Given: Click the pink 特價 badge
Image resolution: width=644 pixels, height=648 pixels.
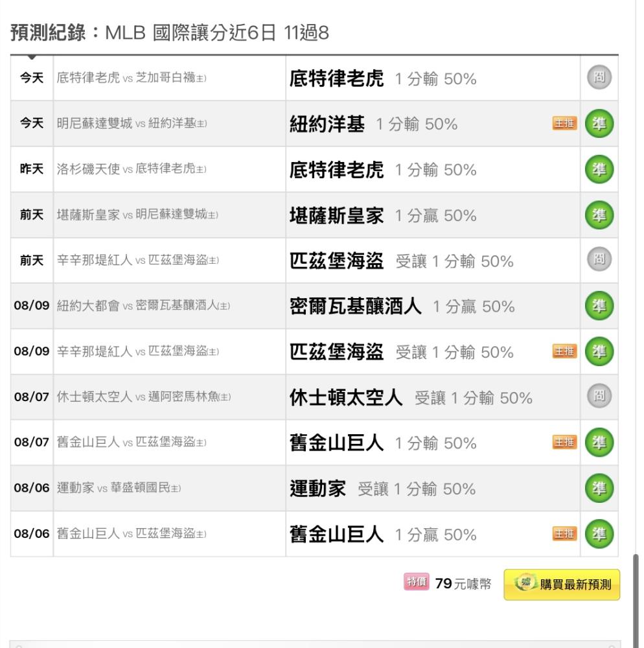Looking at the screenshot, I should coord(417,582).
